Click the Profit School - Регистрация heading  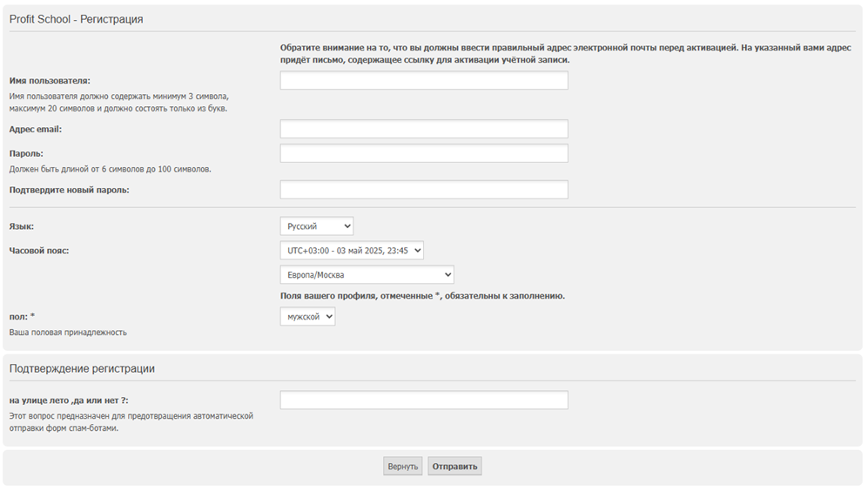77,19
